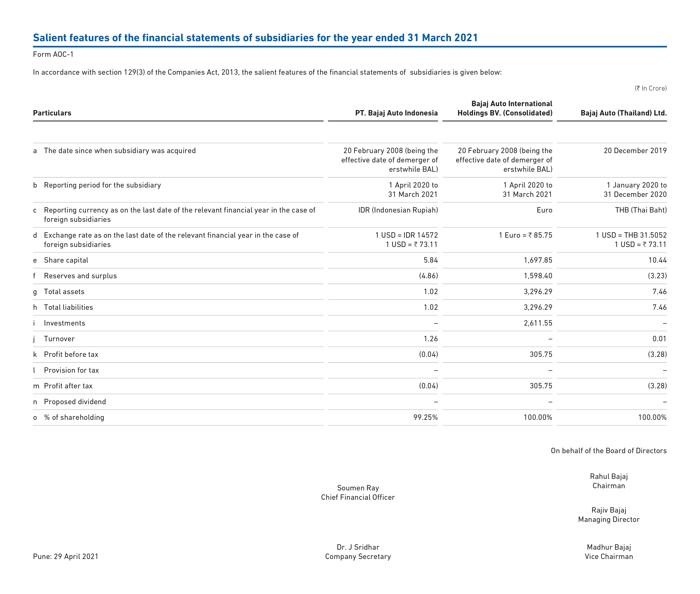Screen dimensions: 700x594
Task: Click total assets value '3,296.29'
Action: 538,292
